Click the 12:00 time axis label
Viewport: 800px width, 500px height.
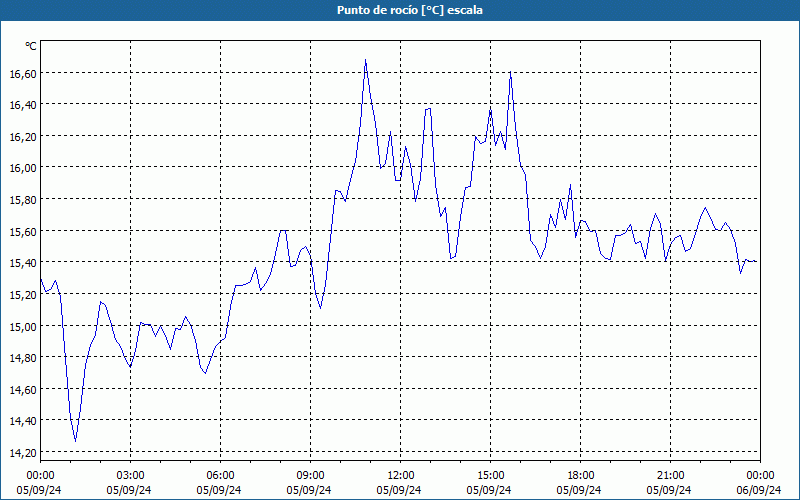coord(401,476)
